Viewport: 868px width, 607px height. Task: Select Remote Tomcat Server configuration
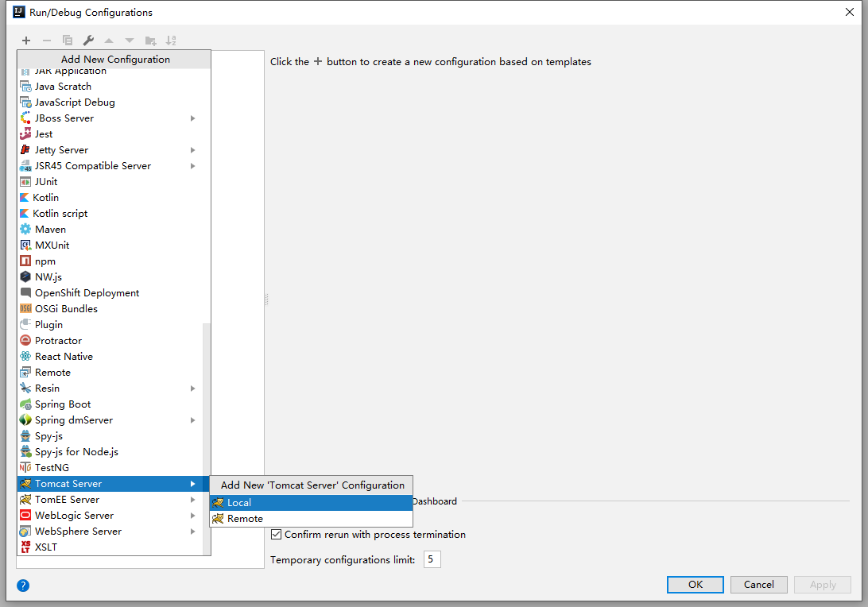click(311, 519)
